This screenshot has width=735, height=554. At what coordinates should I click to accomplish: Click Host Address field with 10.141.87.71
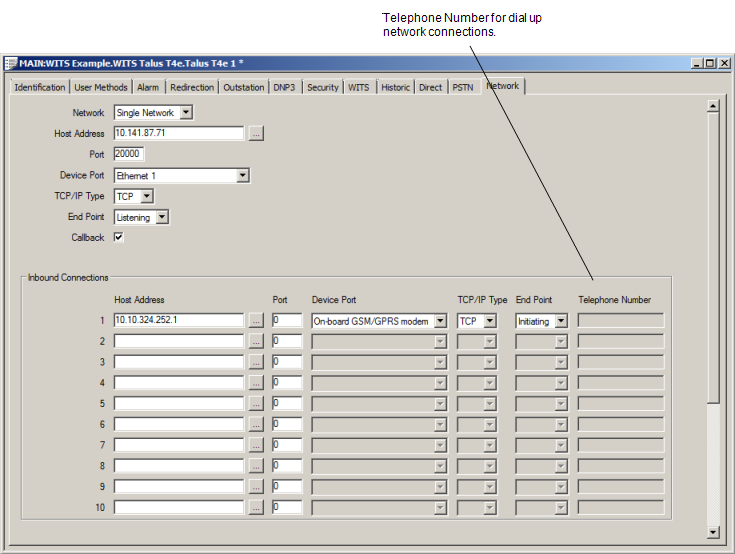point(178,133)
